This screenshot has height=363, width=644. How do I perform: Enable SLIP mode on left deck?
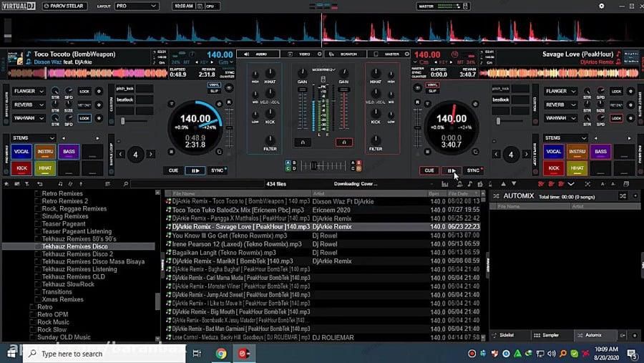click(214, 90)
